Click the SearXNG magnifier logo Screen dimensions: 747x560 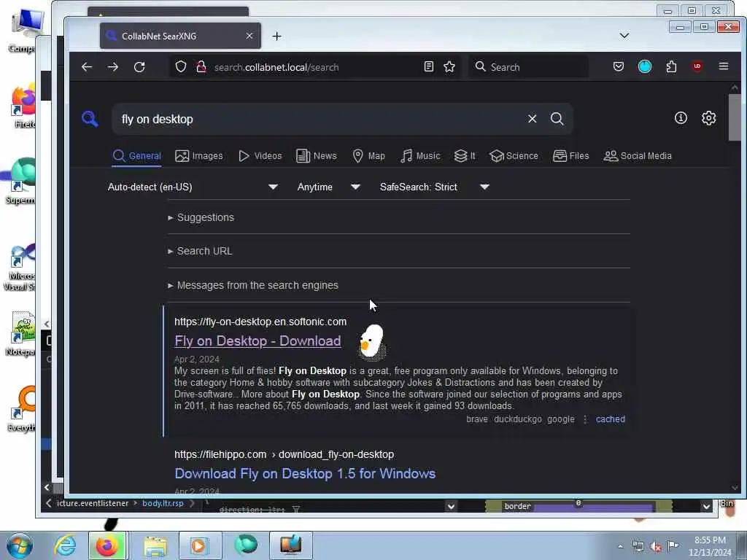coord(90,119)
